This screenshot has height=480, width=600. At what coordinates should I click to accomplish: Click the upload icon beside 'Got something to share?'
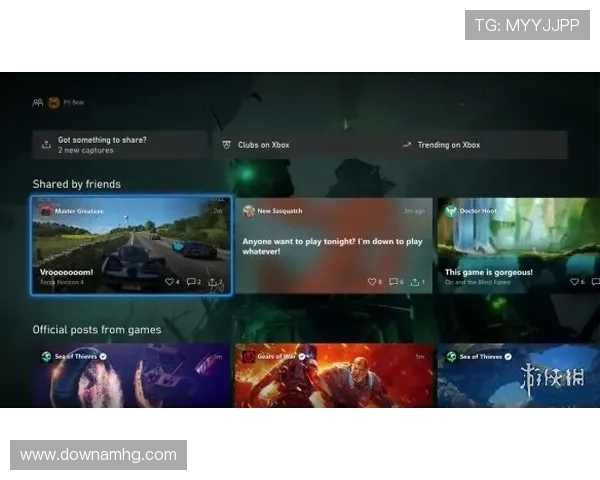46,145
